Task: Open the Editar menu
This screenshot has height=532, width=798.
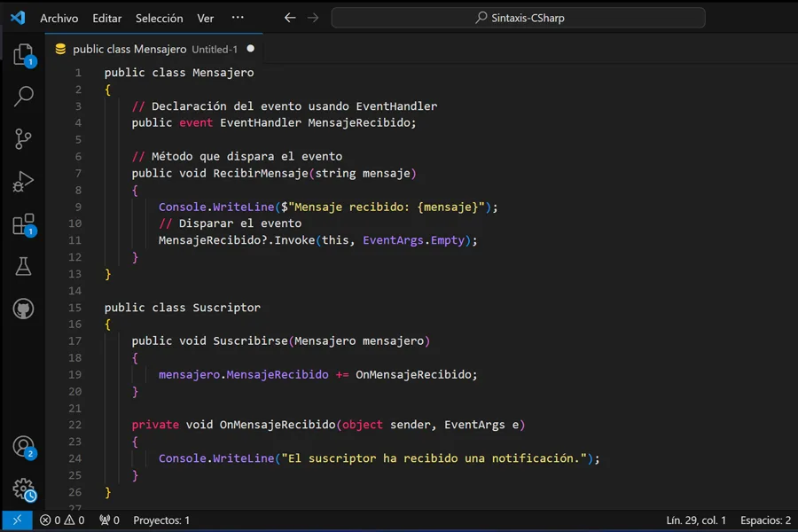Action: coord(107,19)
